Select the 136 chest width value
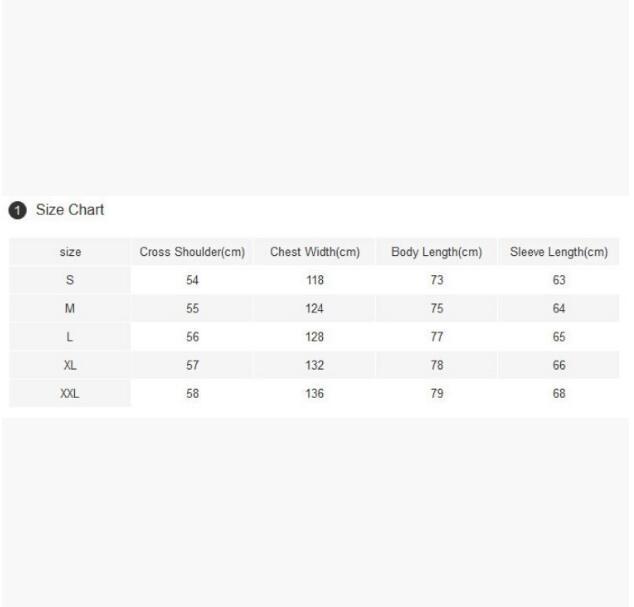Viewport: 634px width, 607px height. pyautogui.click(x=315, y=393)
